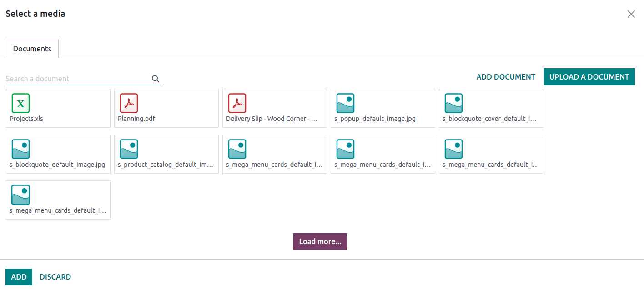Load more documents
644x290 pixels.
point(320,241)
